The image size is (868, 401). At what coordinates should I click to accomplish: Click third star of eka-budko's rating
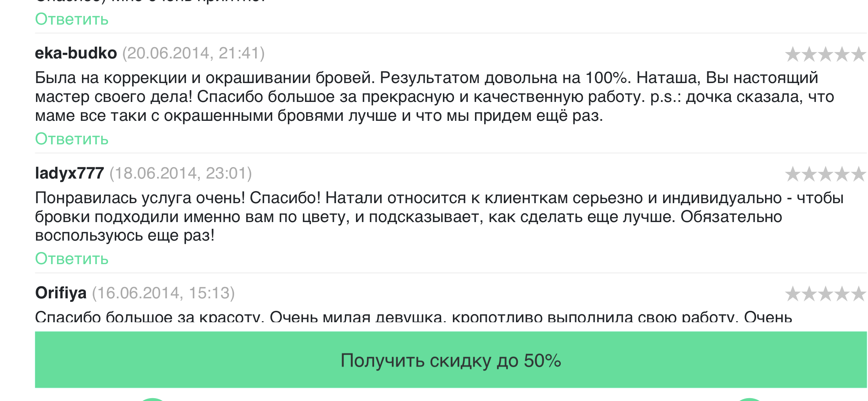click(826, 55)
